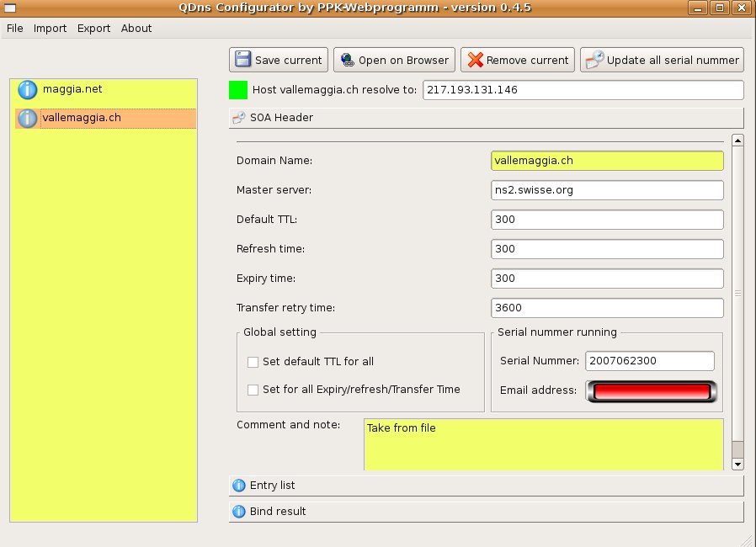Click the globe icon on Open on Browser

point(347,60)
